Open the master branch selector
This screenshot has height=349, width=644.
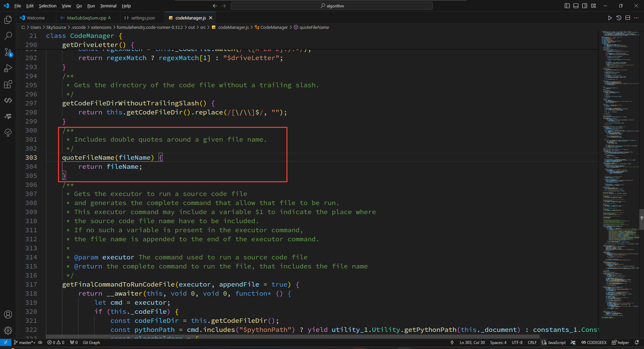pyautogui.click(x=24, y=342)
